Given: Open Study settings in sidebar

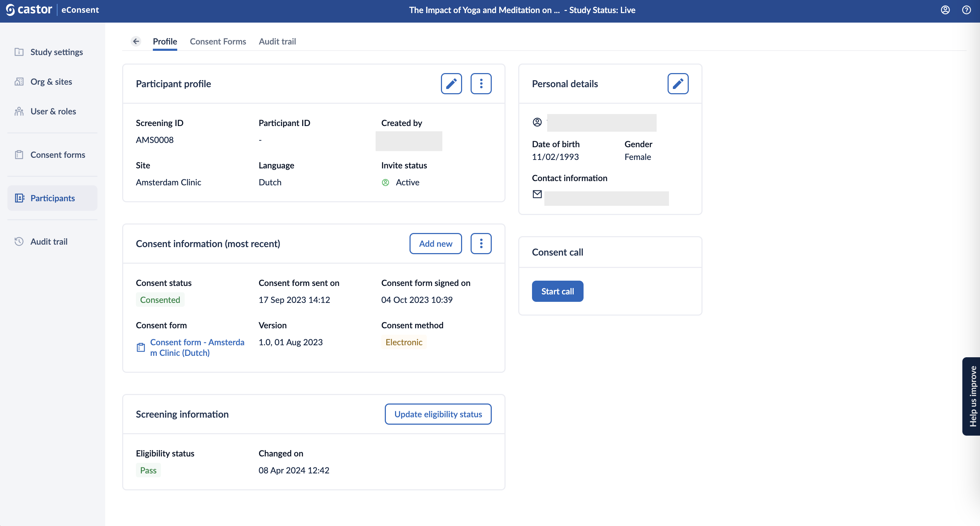Looking at the screenshot, I should pyautogui.click(x=53, y=52).
